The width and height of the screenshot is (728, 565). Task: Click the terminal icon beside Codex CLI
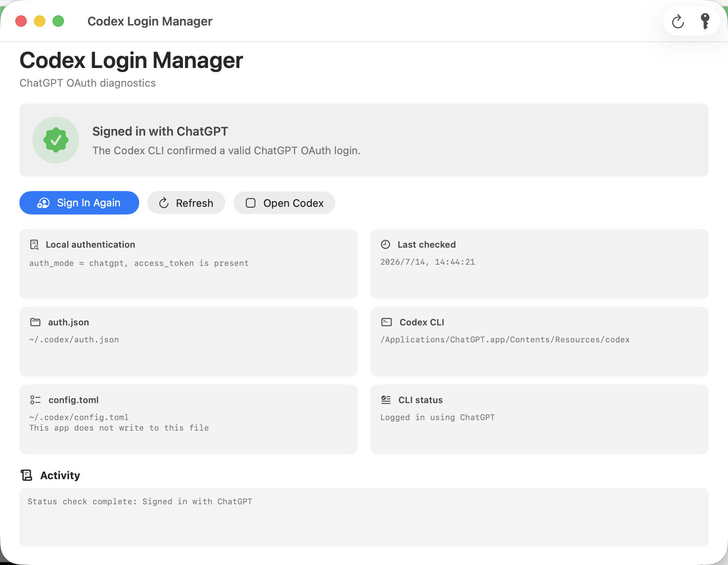(x=387, y=322)
